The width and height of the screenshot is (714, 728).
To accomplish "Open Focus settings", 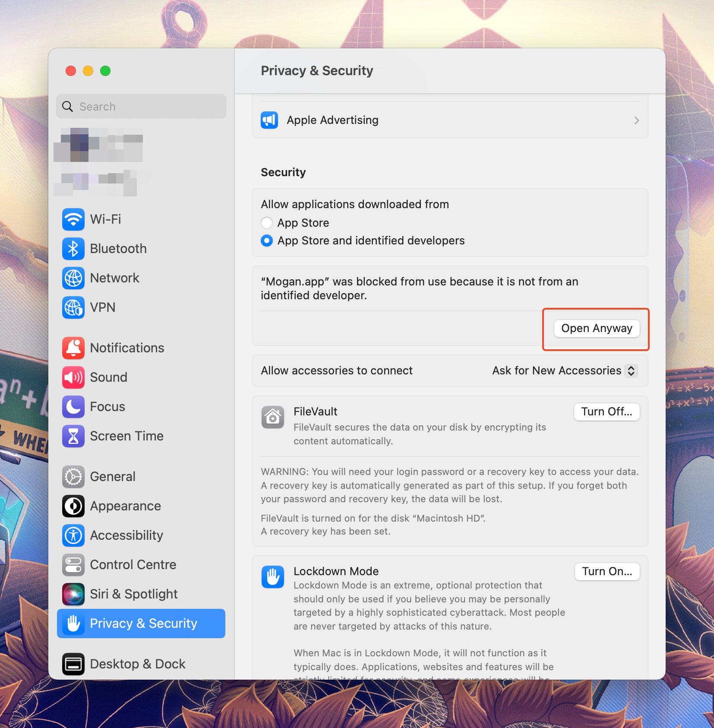I will (x=107, y=406).
